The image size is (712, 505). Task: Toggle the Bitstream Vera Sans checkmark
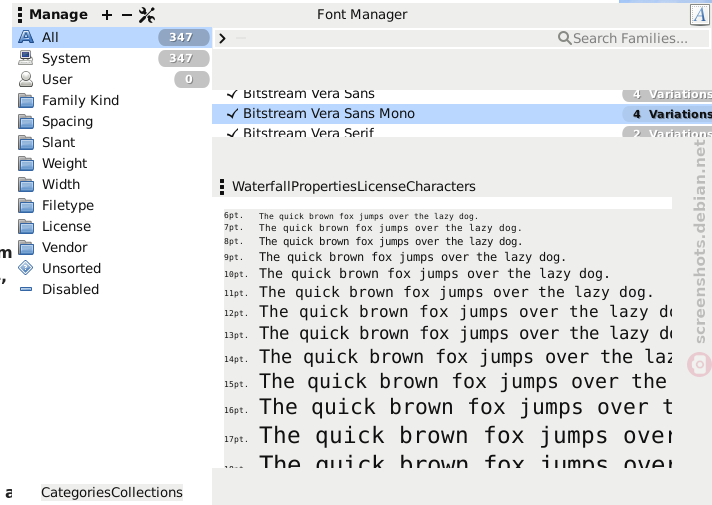pyautogui.click(x=232, y=94)
